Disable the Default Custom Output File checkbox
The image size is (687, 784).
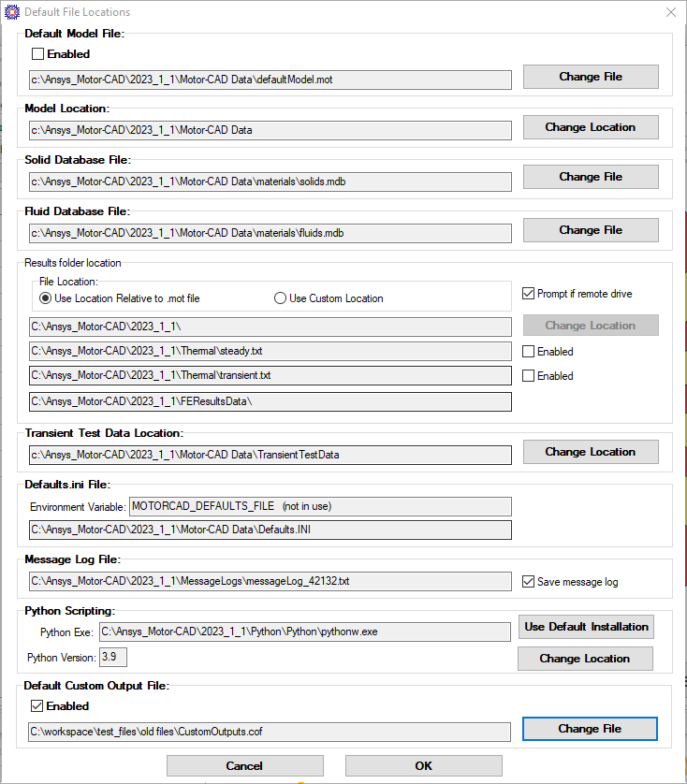pyautogui.click(x=38, y=706)
